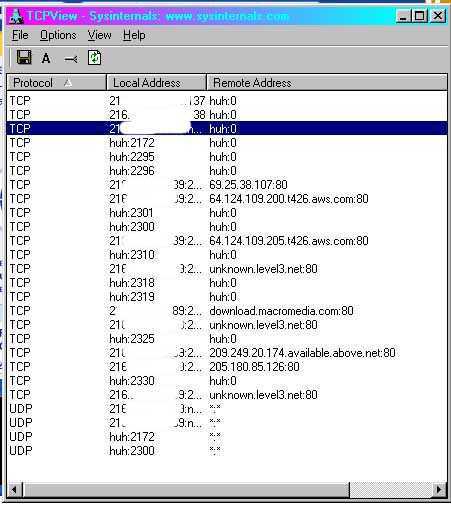The width and height of the screenshot is (451, 505).
Task: Select the row huh:2319
Action: (x=227, y=297)
